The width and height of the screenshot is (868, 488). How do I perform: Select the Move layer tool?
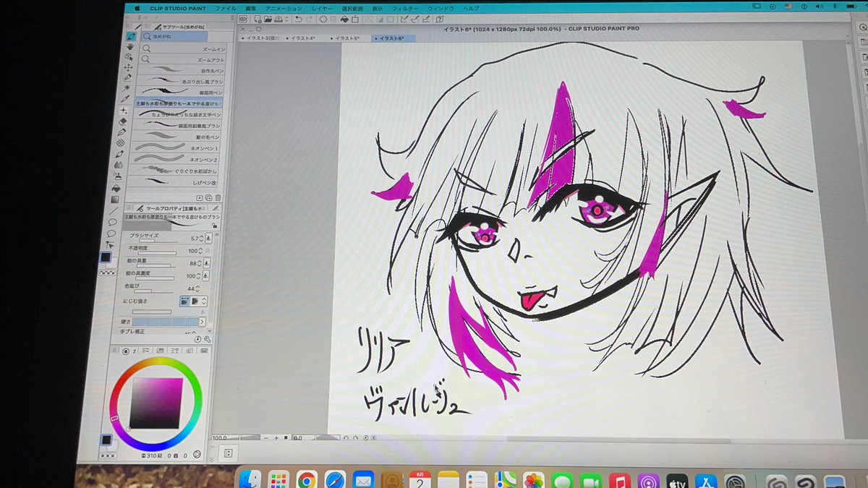tap(129, 67)
